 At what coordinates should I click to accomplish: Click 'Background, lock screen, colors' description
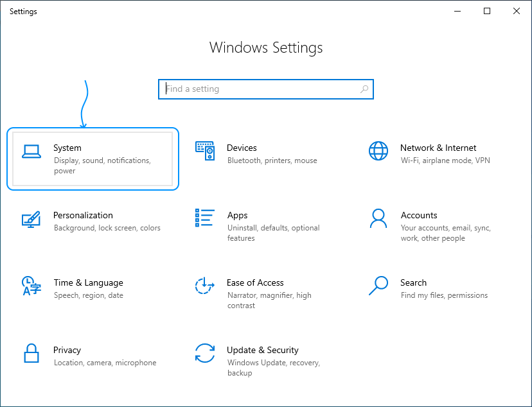click(107, 228)
